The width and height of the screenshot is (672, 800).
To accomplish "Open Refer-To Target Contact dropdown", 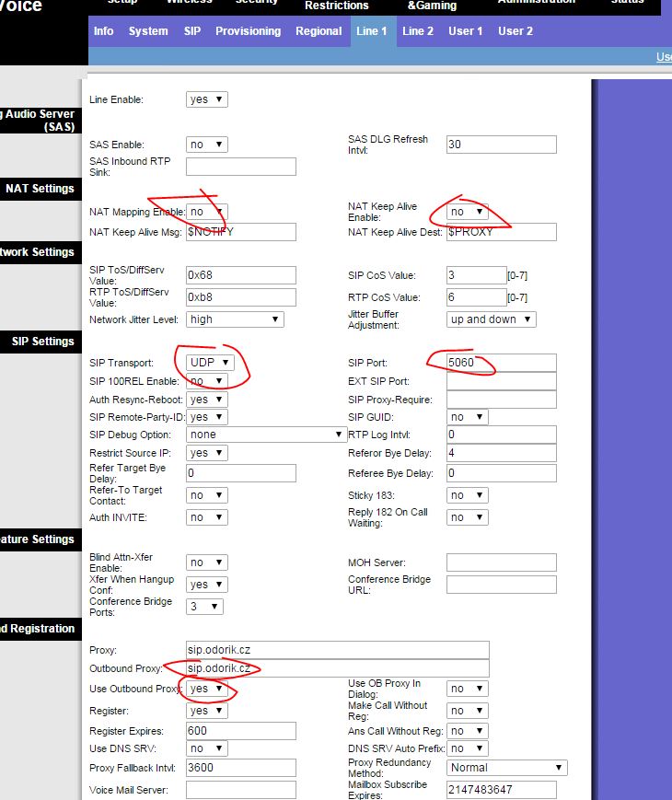I will (x=206, y=495).
